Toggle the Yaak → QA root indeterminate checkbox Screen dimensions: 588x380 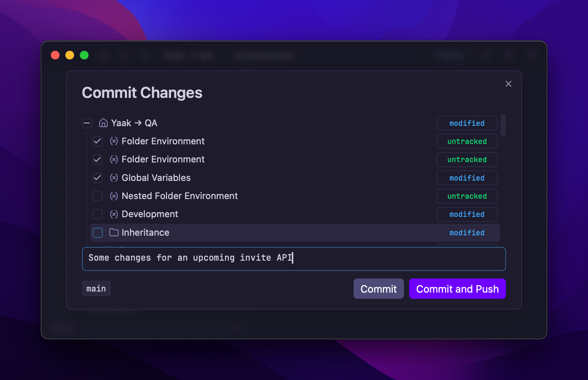87,123
